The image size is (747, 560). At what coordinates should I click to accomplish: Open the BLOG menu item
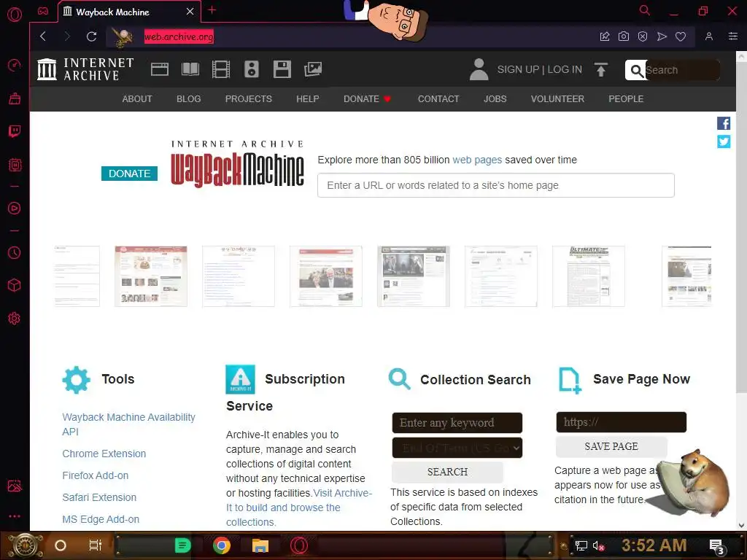pos(189,98)
